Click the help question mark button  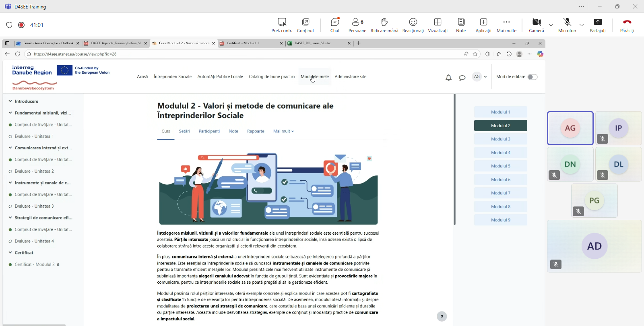tap(442, 316)
